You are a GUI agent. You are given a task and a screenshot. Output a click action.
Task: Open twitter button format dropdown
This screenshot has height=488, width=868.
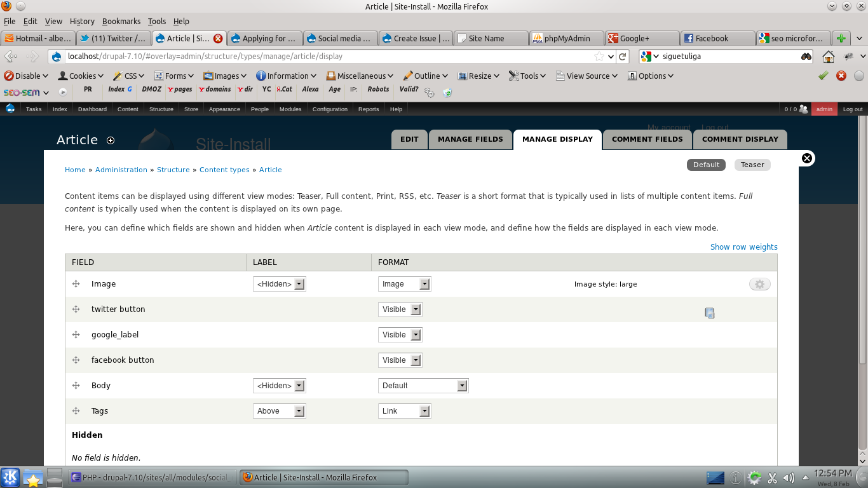(x=400, y=309)
